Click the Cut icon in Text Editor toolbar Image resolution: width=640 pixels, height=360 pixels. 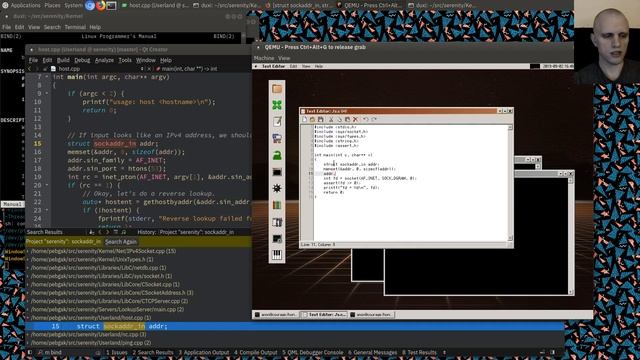coord(331,119)
